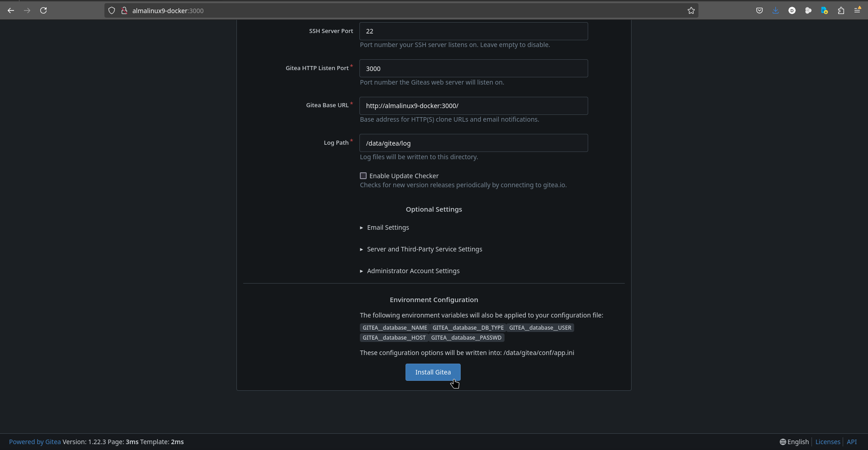Open the Powered by Gitea link

(35, 442)
